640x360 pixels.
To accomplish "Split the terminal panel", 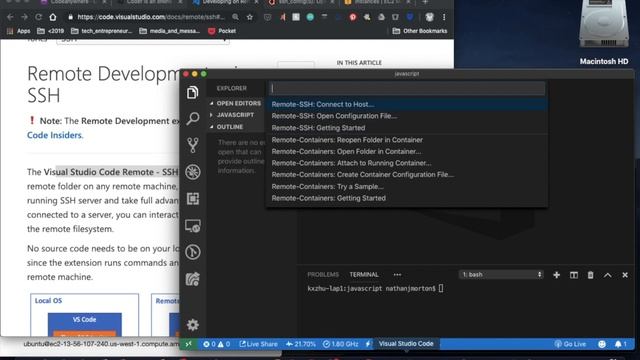I will [x=573, y=275].
